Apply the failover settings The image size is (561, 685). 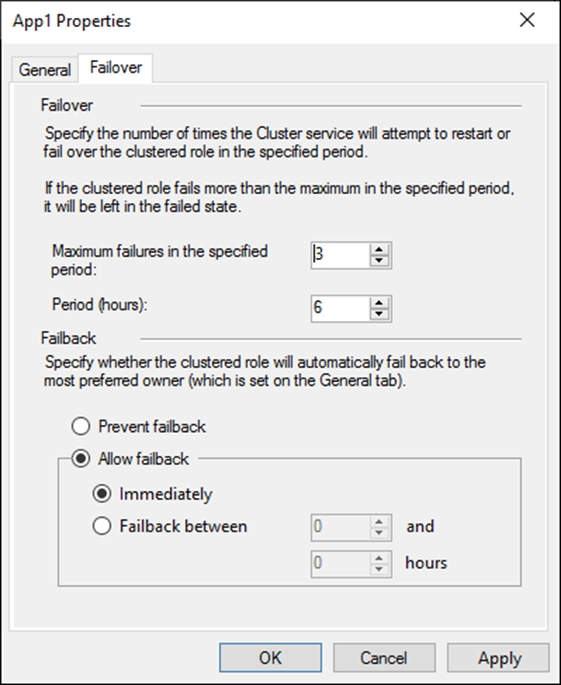[x=498, y=657]
